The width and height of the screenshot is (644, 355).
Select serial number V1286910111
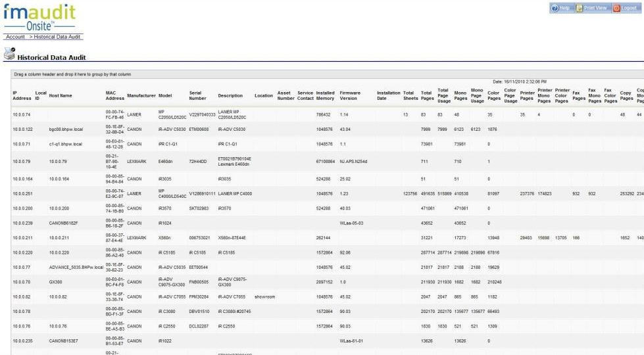coord(202,194)
